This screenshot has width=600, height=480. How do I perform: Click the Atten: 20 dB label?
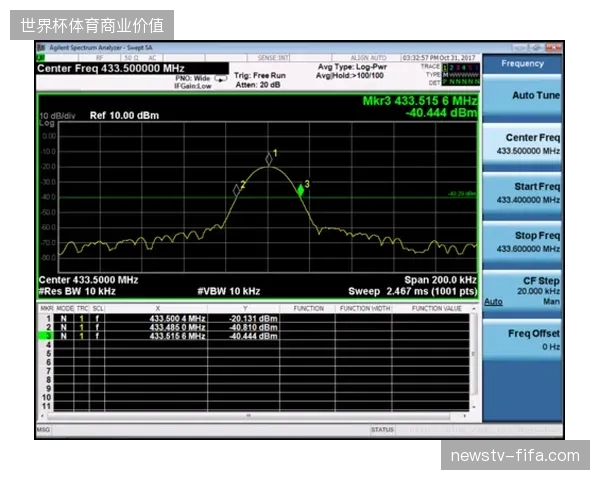click(258, 85)
